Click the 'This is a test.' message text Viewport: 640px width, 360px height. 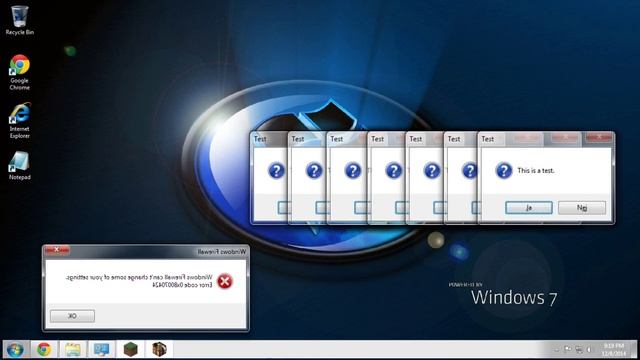tap(536, 171)
